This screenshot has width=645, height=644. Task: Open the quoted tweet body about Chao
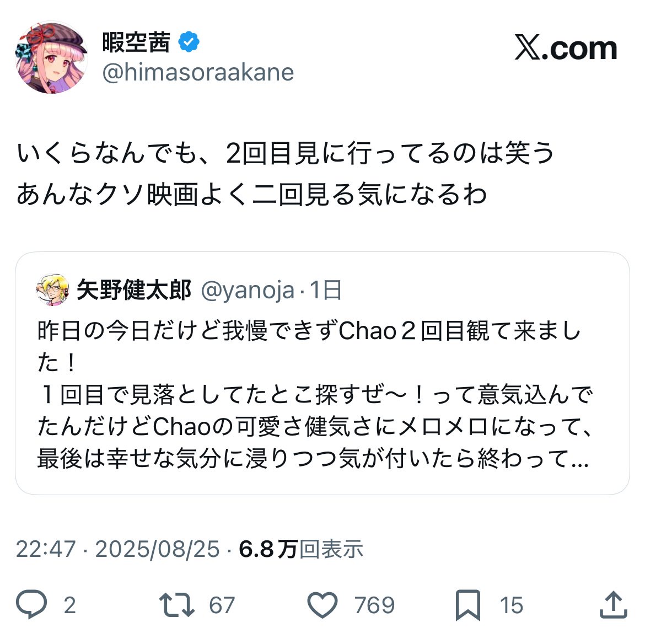pos(313,395)
